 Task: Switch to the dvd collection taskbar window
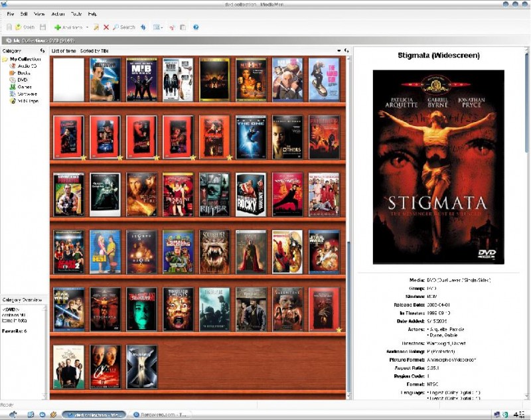94,415
